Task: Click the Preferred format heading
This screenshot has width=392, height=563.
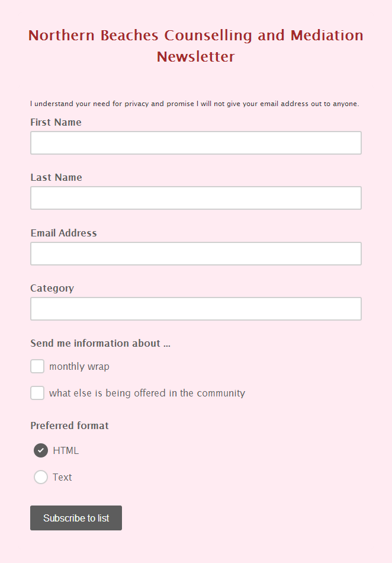Action: point(69,426)
